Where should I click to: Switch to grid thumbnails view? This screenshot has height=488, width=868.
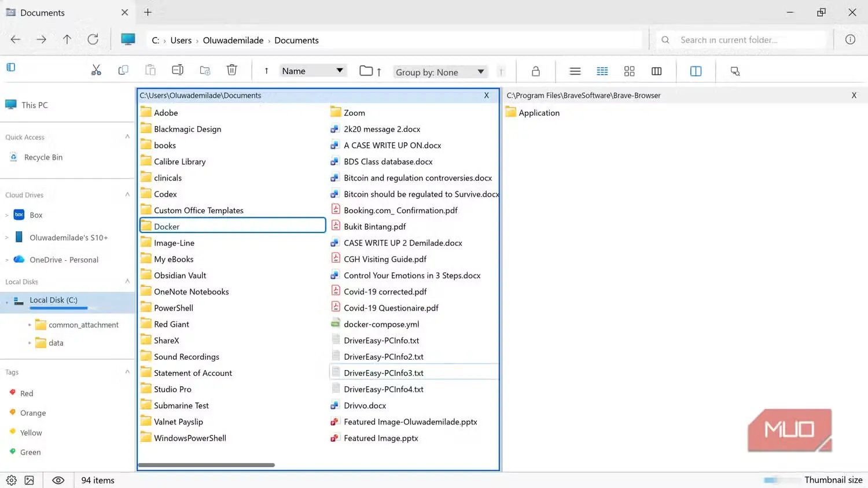(630, 71)
